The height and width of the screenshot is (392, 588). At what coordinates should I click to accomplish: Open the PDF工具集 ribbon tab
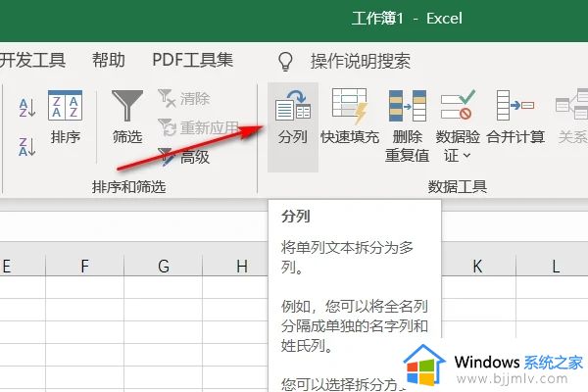pos(192,60)
